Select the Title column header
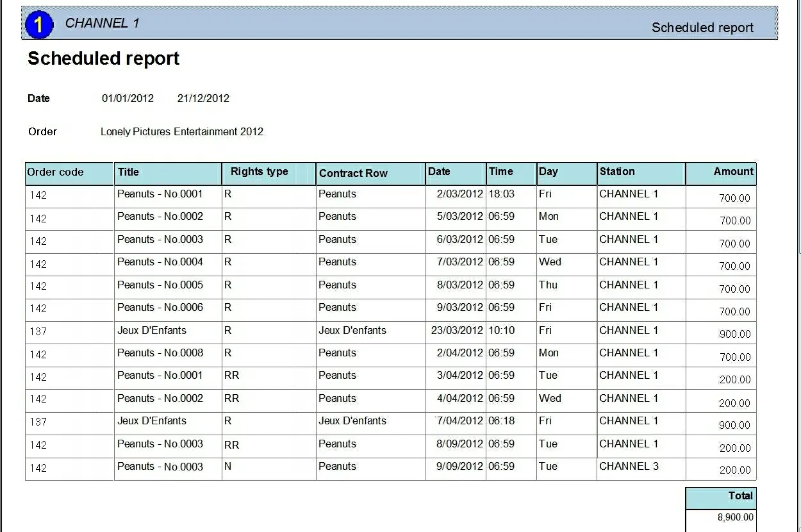The width and height of the screenshot is (801, 532). (x=128, y=172)
